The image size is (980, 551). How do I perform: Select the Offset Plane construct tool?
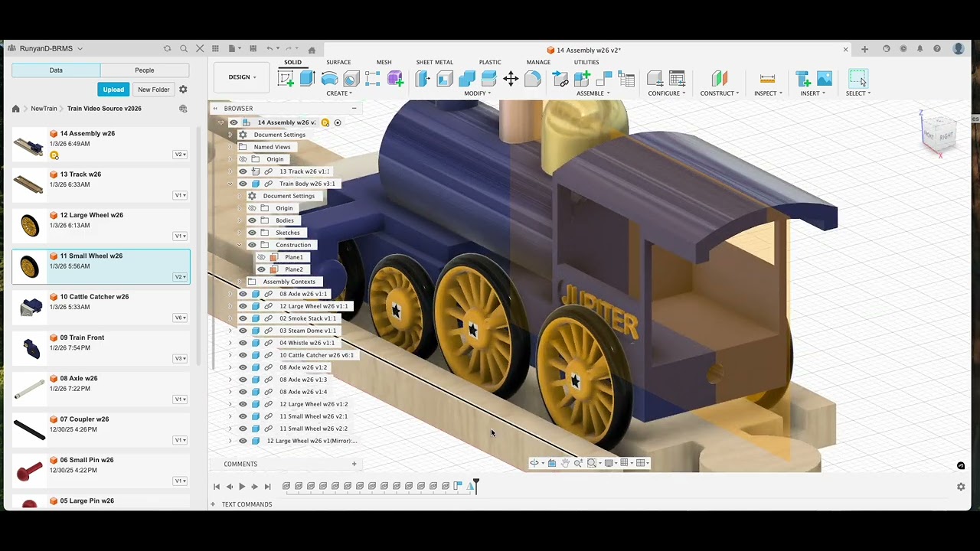pyautogui.click(x=719, y=79)
